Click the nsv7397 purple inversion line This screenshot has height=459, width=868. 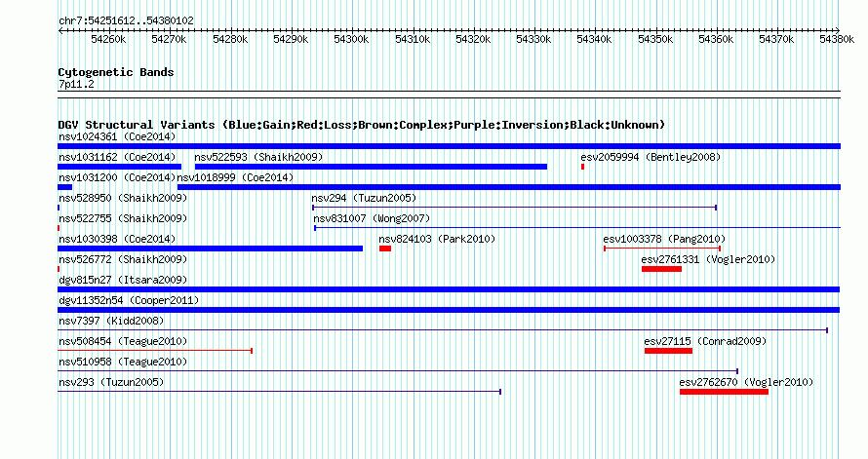tap(443, 330)
